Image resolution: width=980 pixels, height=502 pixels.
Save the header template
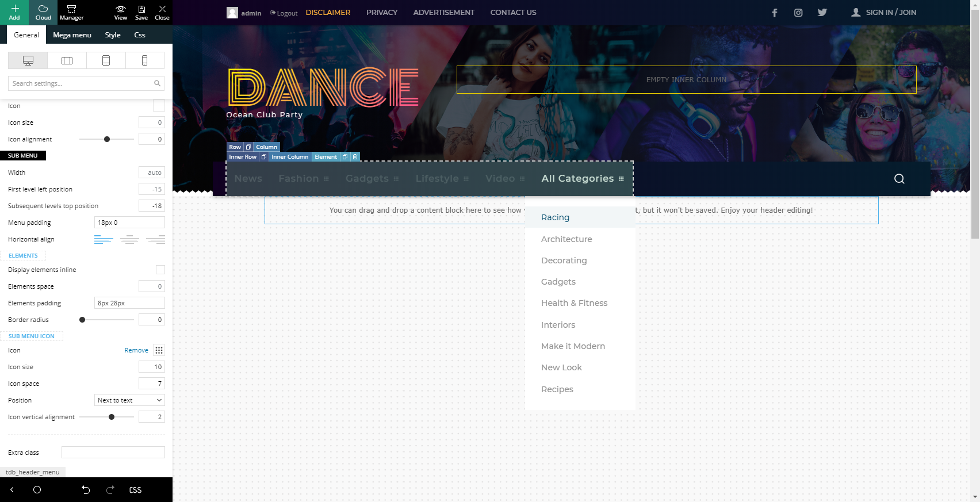[x=141, y=12]
